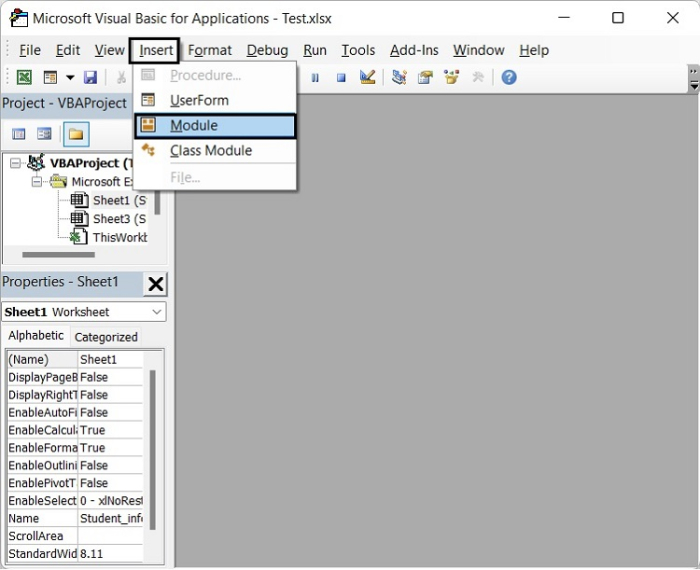Click the UserForm menu item icon

[148, 100]
